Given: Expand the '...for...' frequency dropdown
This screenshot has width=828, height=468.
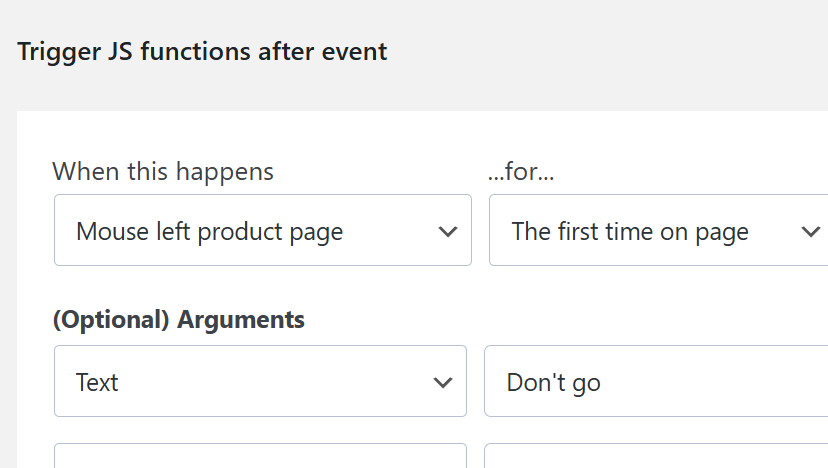Looking at the screenshot, I should 657,230.
